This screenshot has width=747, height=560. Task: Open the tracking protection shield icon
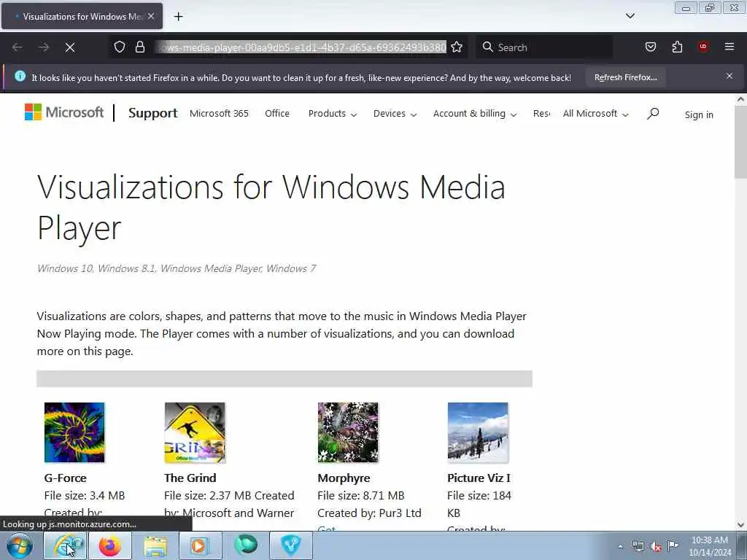tap(120, 47)
